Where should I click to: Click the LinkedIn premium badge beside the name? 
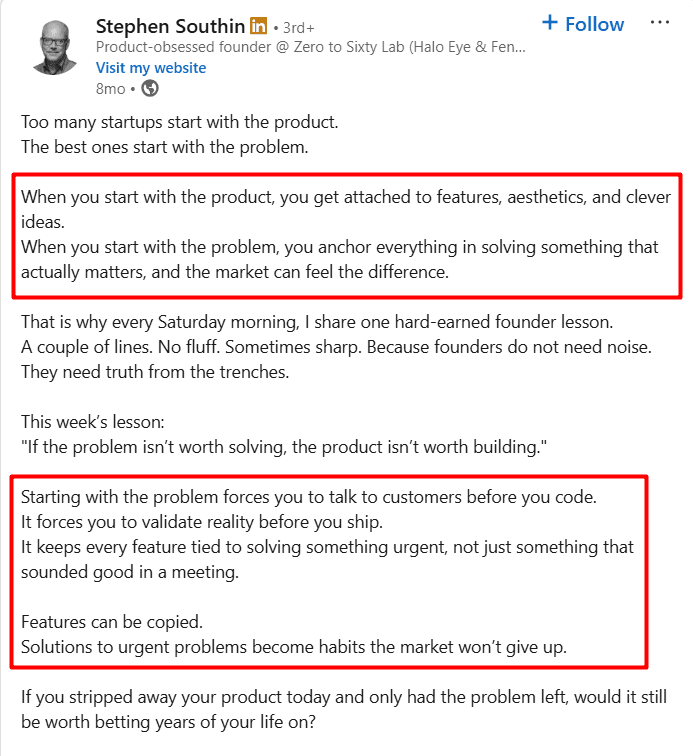(x=259, y=25)
